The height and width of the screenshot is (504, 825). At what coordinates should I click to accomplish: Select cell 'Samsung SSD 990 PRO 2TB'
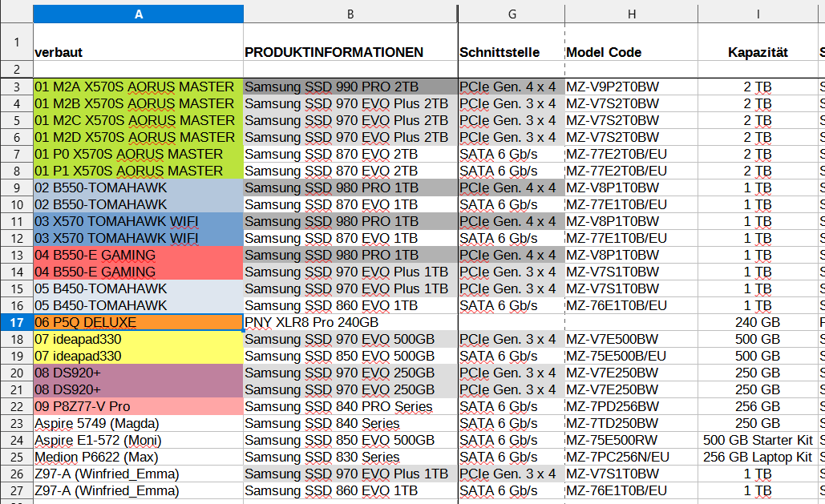click(350, 87)
